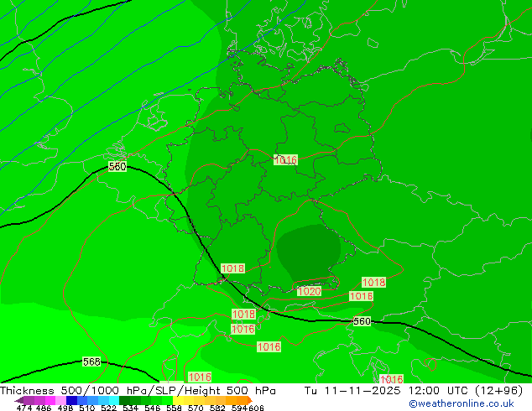Click the legend value 546

coord(153,408)
